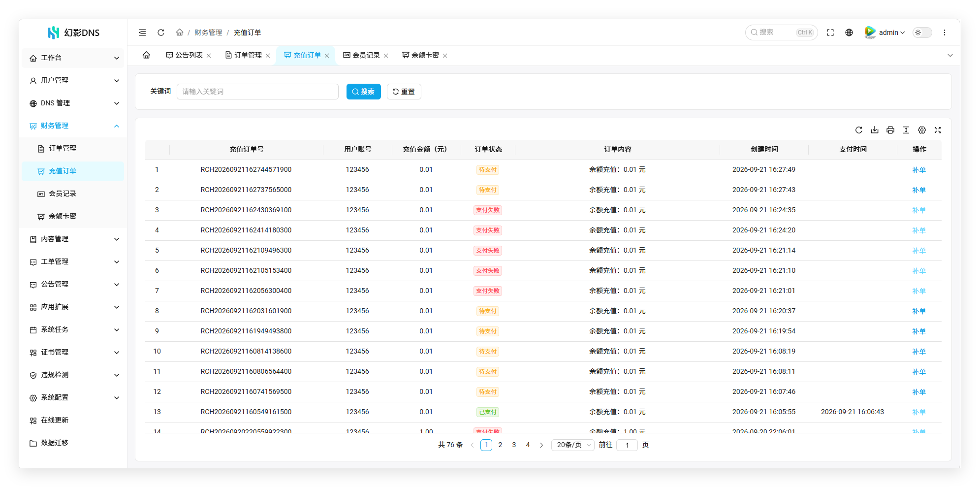Viewport: 980px width, 487px height.
Task: Open the vertical three-dot more menu
Action: tap(945, 32)
